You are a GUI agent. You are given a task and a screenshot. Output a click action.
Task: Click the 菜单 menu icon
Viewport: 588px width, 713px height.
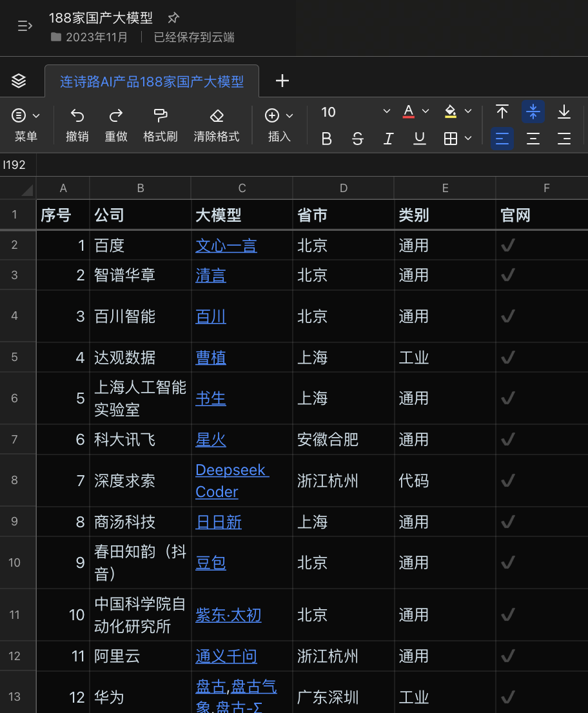(19, 115)
